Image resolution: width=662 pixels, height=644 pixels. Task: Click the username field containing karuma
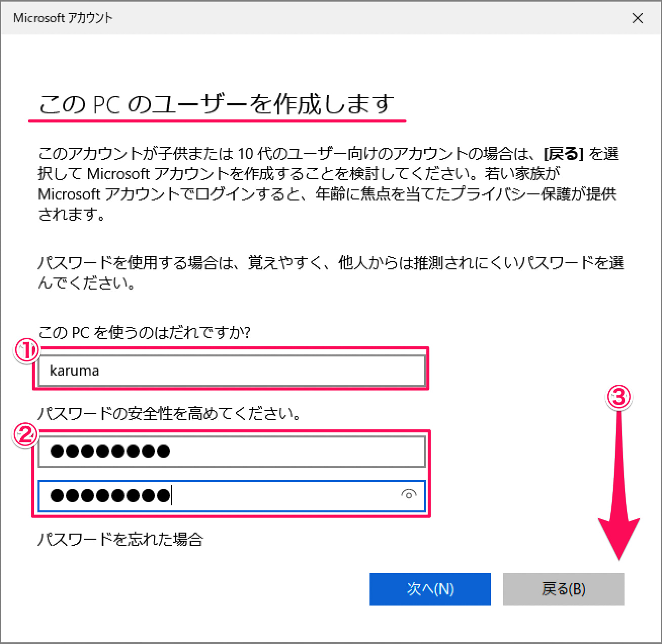231,371
